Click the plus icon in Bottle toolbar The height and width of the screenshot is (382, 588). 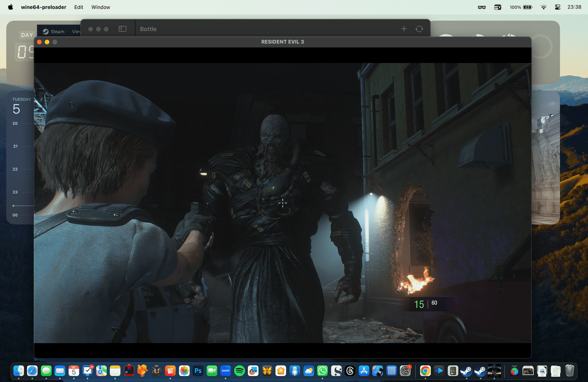point(404,29)
